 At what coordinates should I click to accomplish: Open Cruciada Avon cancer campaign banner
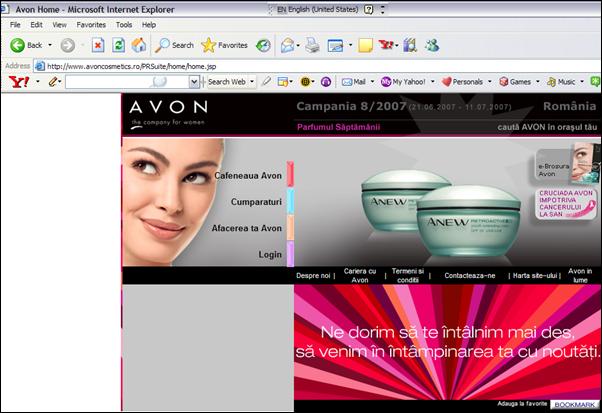click(x=566, y=204)
